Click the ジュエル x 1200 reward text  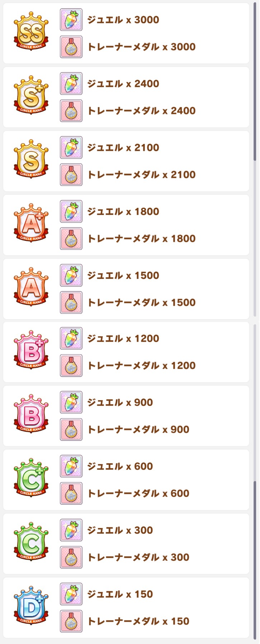(x=123, y=339)
